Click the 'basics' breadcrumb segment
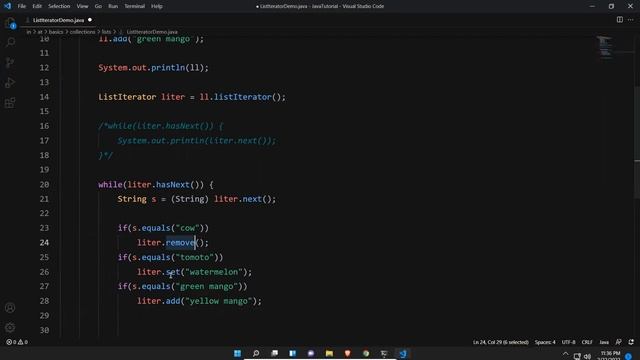This screenshot has height=360, width=640. pos(56,32)
